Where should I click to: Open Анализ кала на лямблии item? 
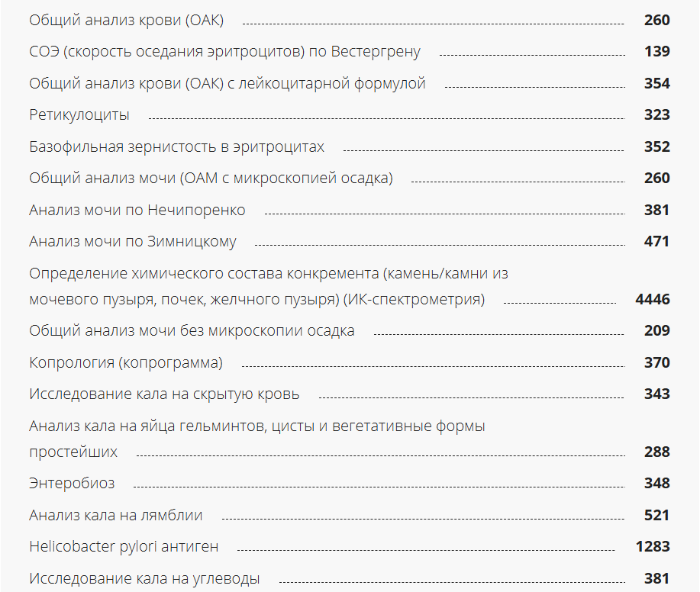coord(116,516)
